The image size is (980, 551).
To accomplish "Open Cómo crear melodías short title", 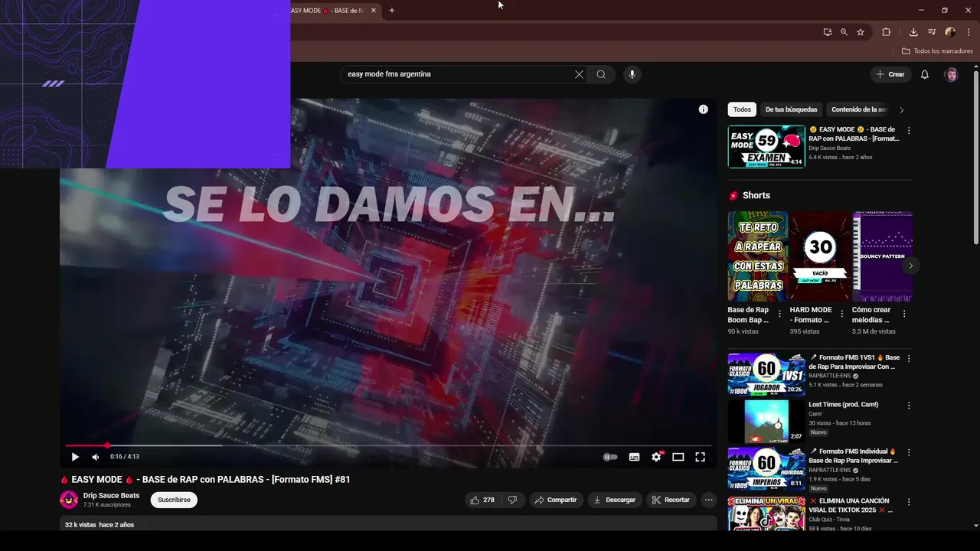I will click(873, 315).
